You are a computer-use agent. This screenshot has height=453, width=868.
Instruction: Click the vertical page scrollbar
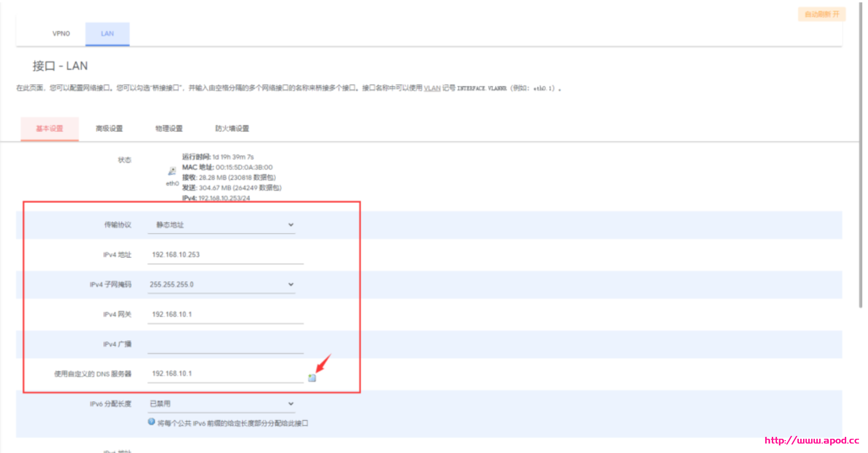point(861,157)
